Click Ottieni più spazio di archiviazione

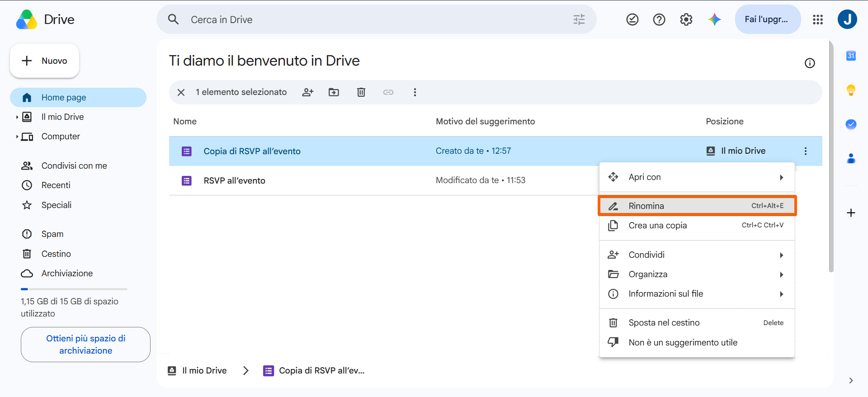point(85,345)
